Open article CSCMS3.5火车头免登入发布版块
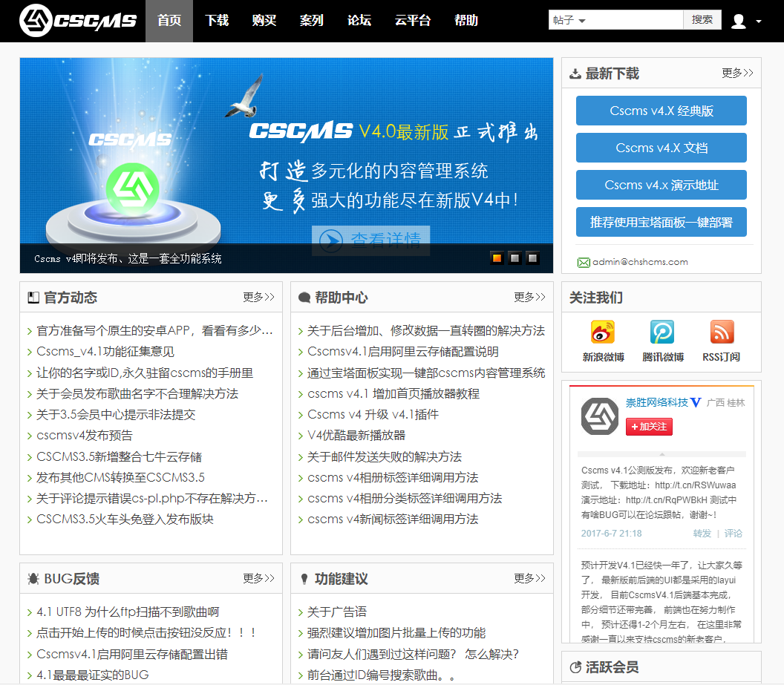784x685 pixels. click(125, 519)
